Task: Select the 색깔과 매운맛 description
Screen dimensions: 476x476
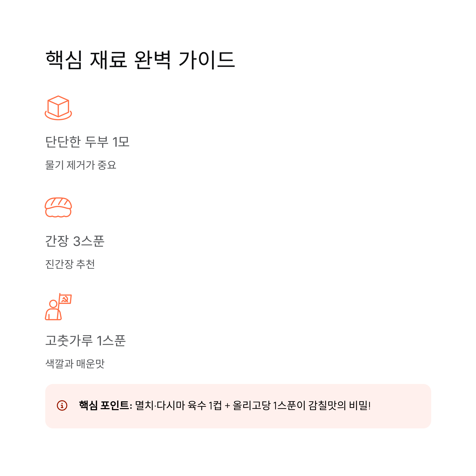Action: [x=75, y=364]
